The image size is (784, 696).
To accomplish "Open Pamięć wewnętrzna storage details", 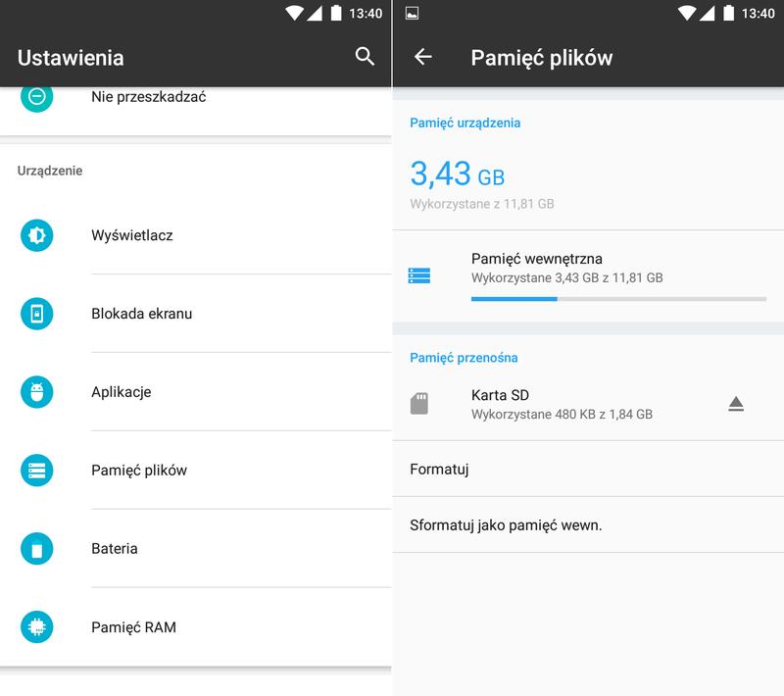I will point(588,276).
